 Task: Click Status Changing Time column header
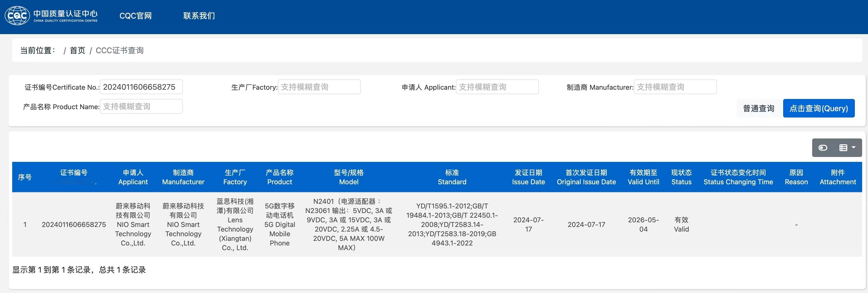pos(738,177)
